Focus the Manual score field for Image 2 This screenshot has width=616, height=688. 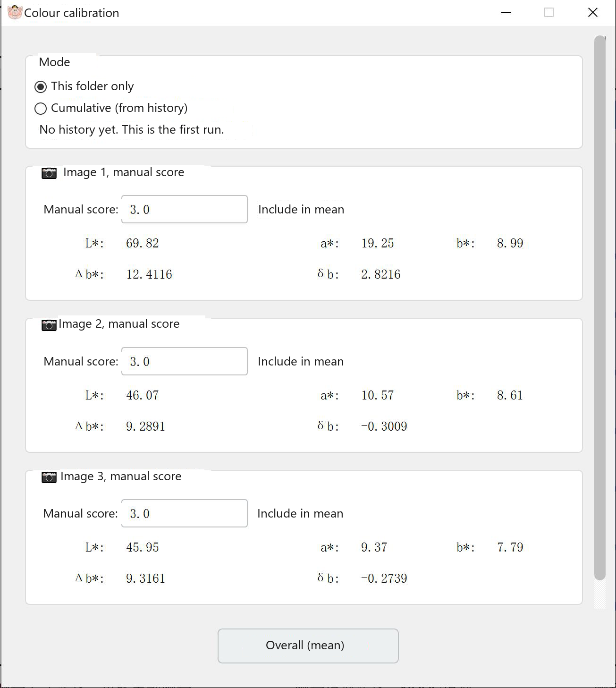click(185, 361)
